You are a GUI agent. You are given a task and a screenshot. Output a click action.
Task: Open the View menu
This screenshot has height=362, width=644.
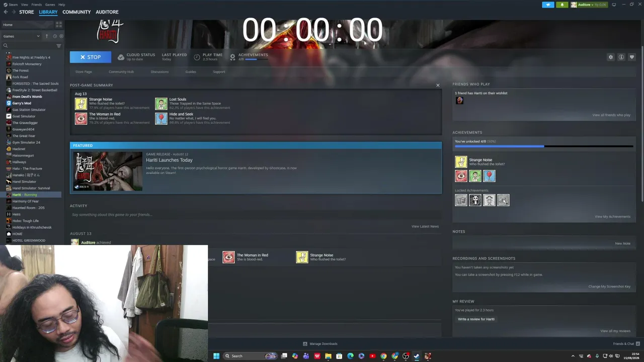click(25, 5)
